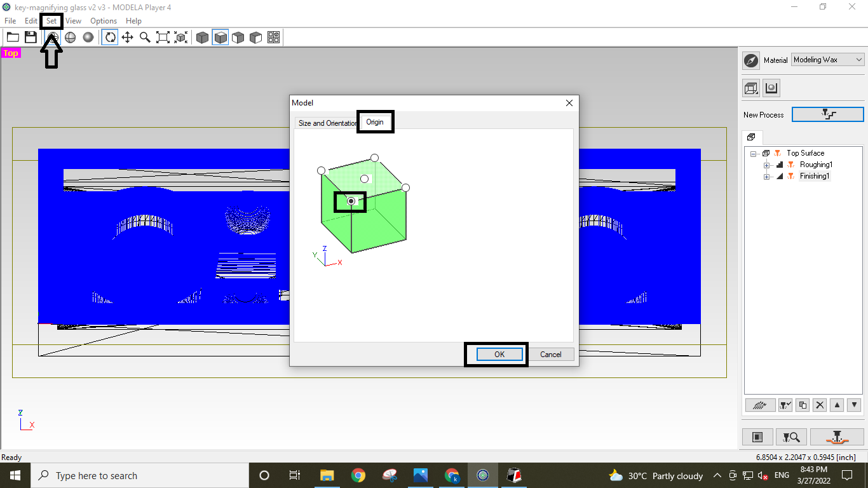Screen dimensions: 868x488
Task: Open the four-pane view layout icon
Action: coord(274,37)
